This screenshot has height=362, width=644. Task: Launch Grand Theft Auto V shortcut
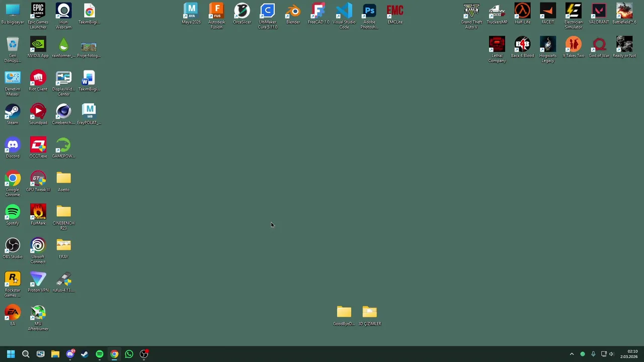(471, 16)
